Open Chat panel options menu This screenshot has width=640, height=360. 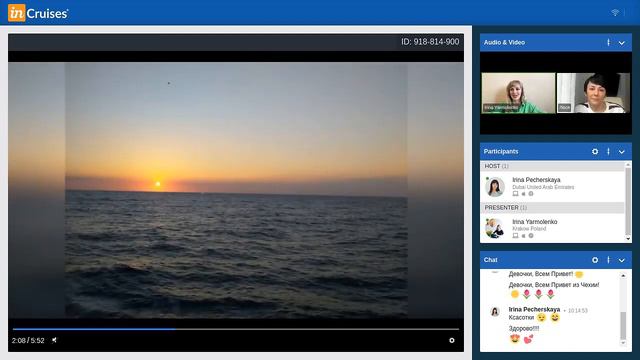[608, 260]
